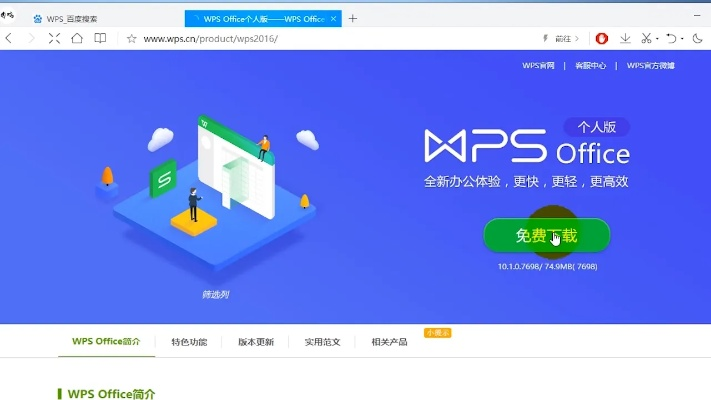
Task: Go to the 相关产品 tab
Action: [x=389, y=342]
